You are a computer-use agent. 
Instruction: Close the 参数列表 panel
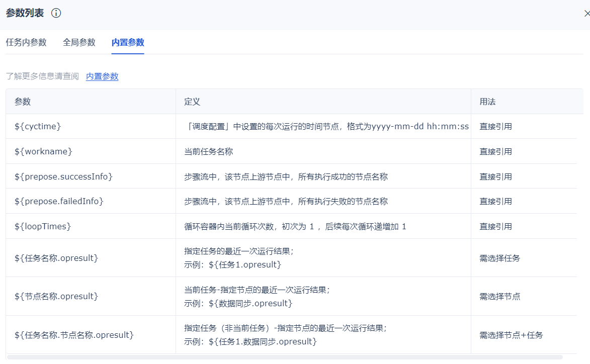[586, 14]
